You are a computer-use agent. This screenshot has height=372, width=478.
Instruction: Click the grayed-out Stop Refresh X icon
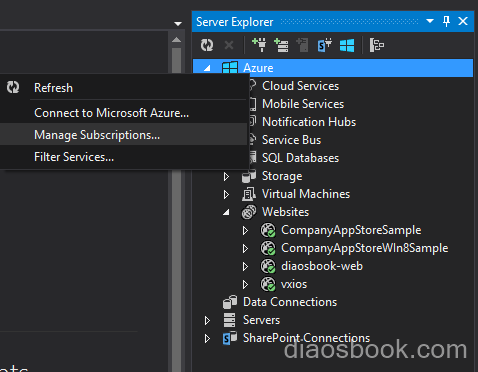229,45
